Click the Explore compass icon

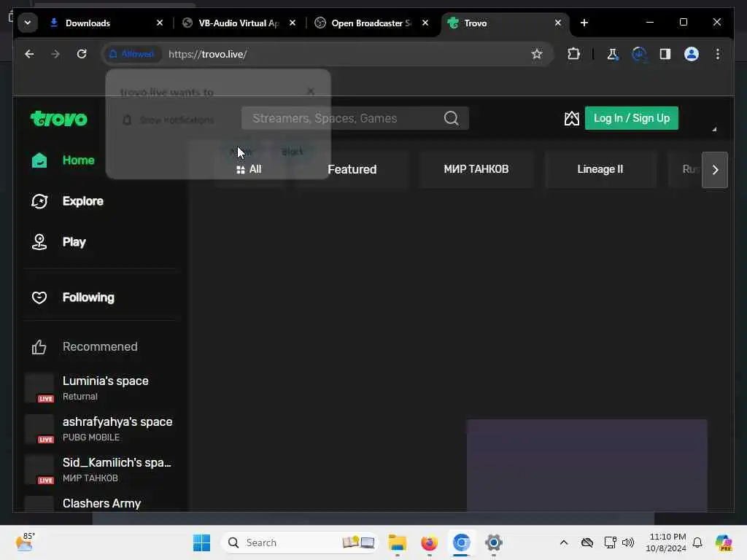(39, 201)
